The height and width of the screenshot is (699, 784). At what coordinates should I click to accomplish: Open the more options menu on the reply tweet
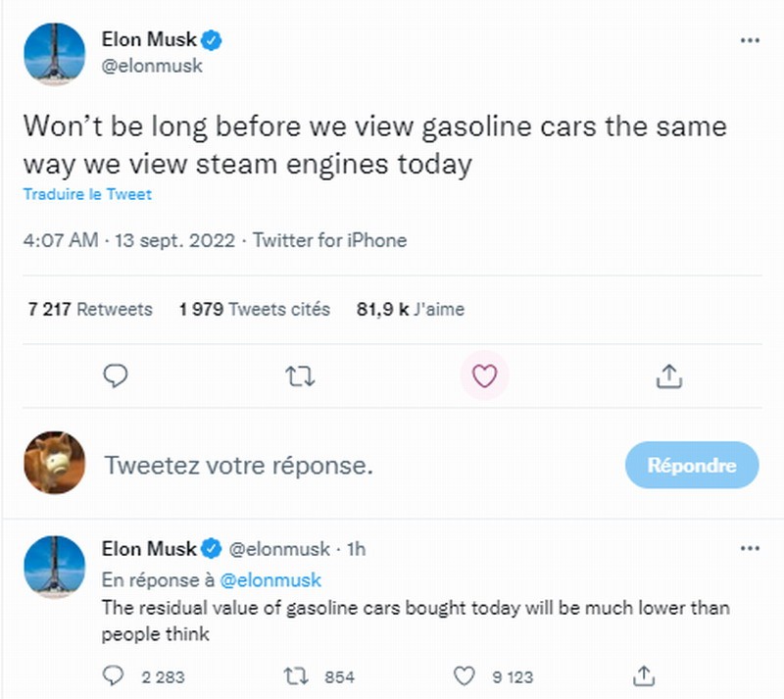[750, 549]
